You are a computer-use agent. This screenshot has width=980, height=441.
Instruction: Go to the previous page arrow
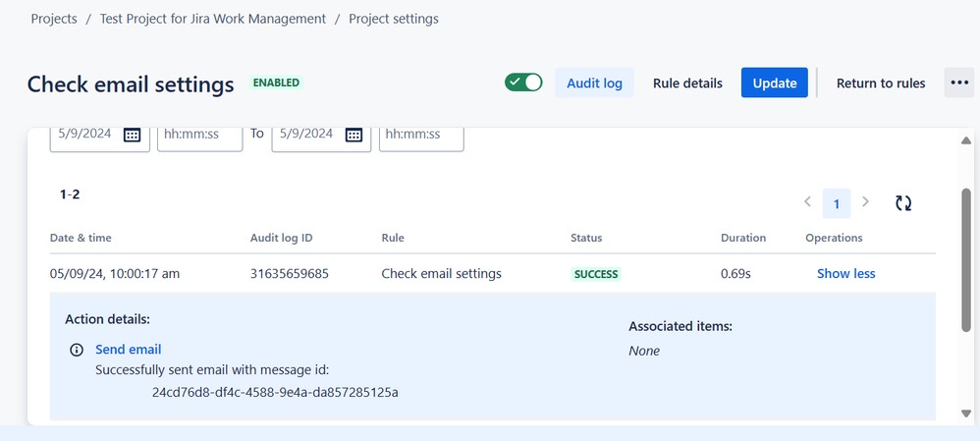click(807, 201)
